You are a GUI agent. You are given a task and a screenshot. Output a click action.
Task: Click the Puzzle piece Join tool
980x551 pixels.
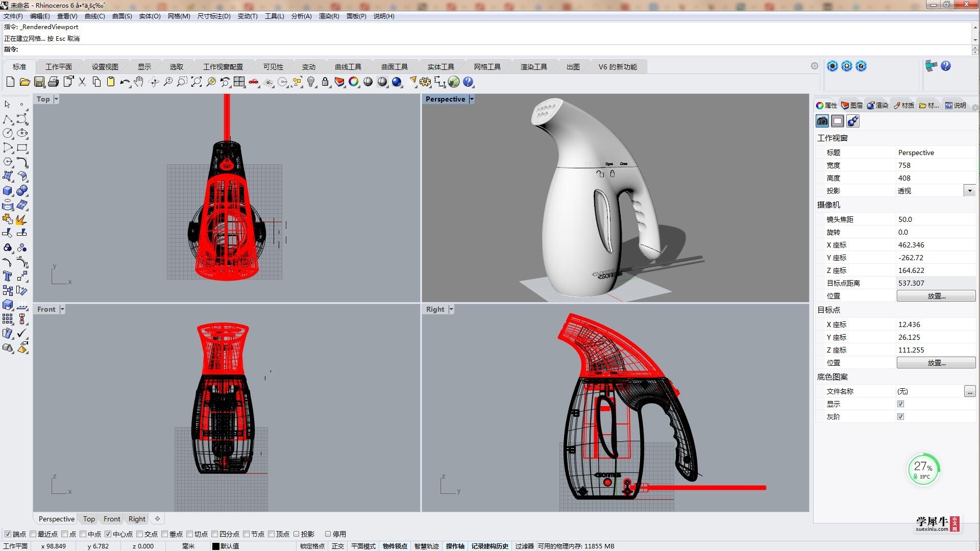(8, 219)
